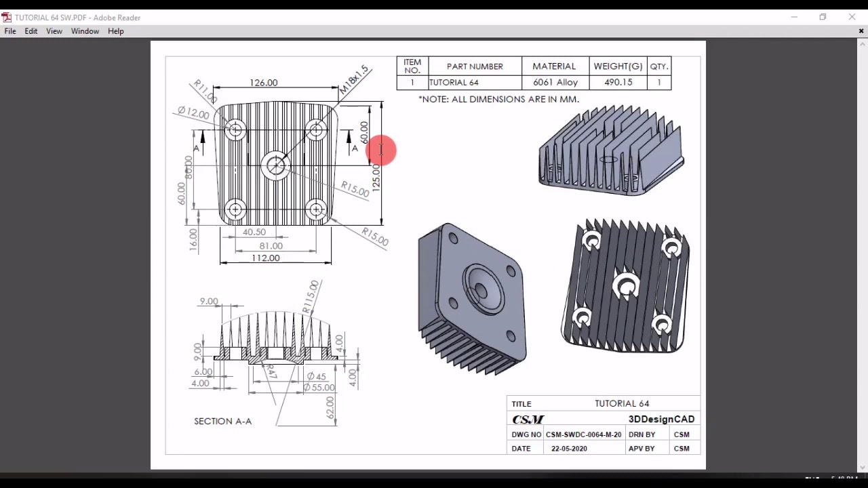Click the Ø45 diameter label
This screenshot has height=488, width=868.
316,376
